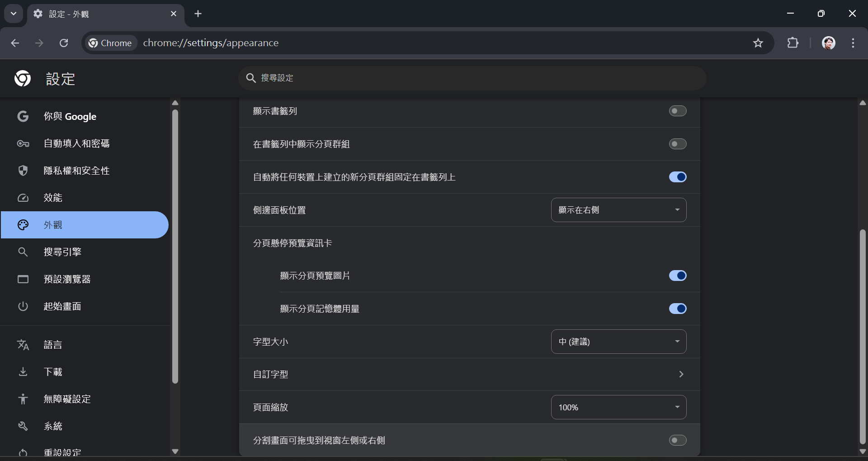Click the search tabs down-arrow button
The width and height of the screenshot is (868, 461).
(x=14, y=14)
